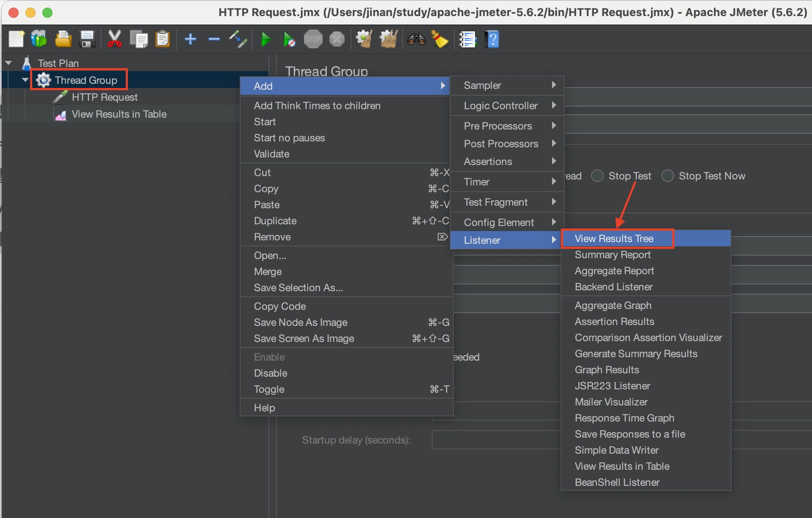This screenshot has height=518, width=812.
Task: Expand the Test Fragment submenu
Action: 507,202
